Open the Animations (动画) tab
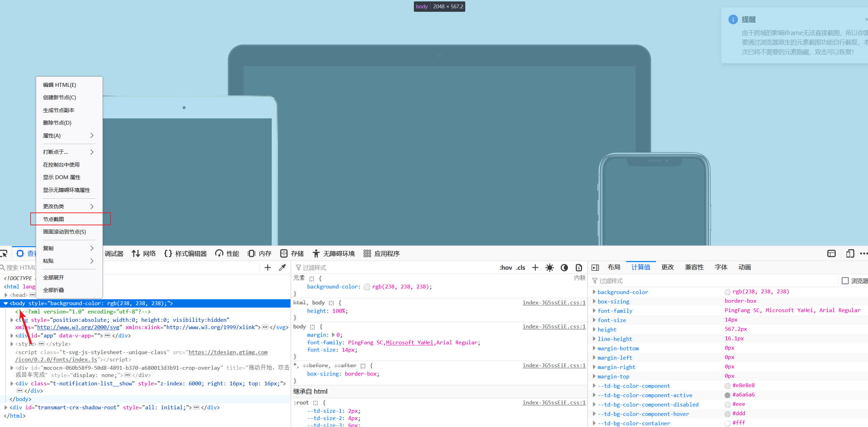This screenshot has width=868, height=427. pyautogui.click(x=745, y=267)
